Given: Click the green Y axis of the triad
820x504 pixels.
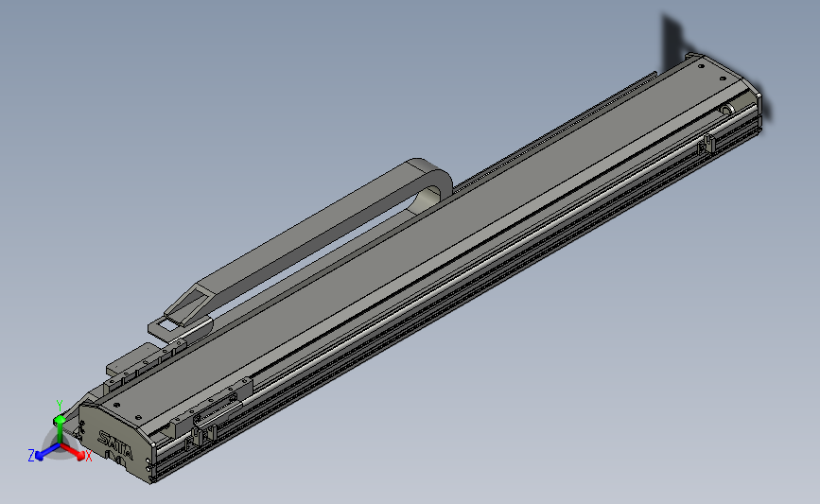Looking at the screenshot, I should pyautogui.click(x=59, y=424).
